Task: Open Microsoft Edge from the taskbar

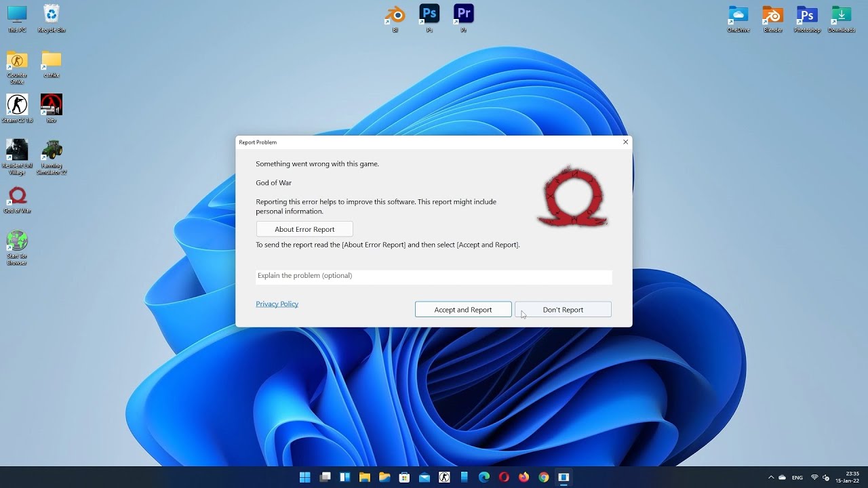Action: point(484,477)
